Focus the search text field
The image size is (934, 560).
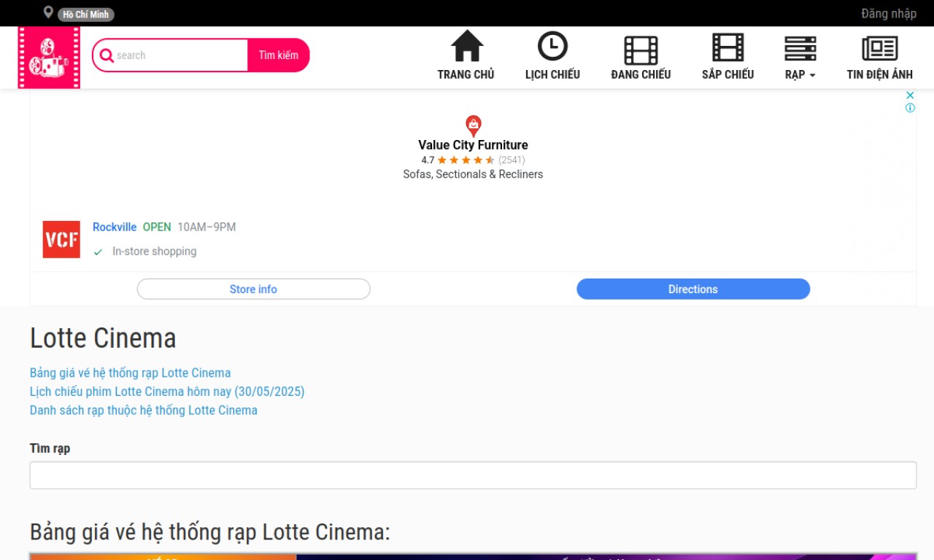point(181,55)
